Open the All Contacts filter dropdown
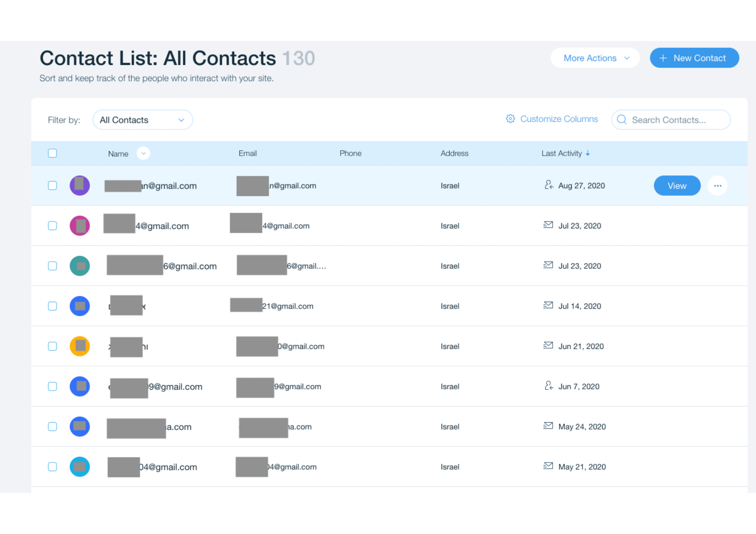Screen dimensions: 756x534 [143, 120]
